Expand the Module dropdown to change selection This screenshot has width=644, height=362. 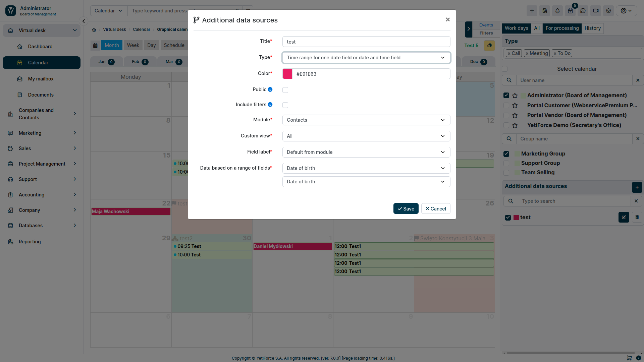point(366,120)
